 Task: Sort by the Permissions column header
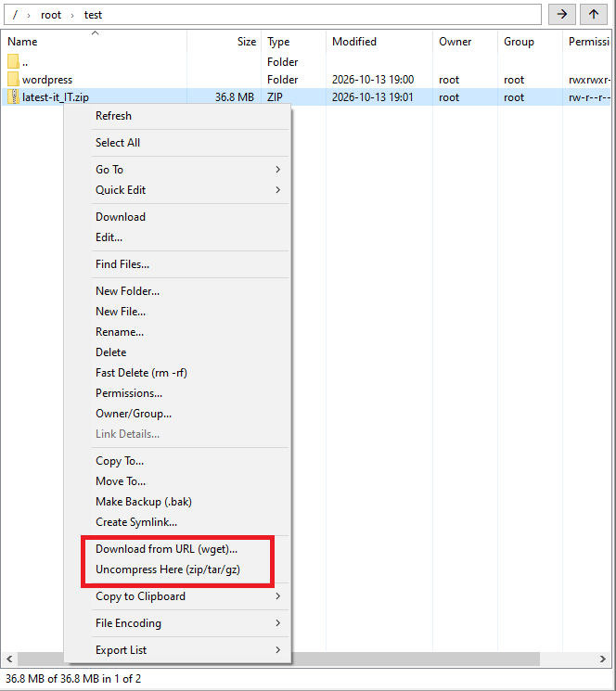coord(589,42)
